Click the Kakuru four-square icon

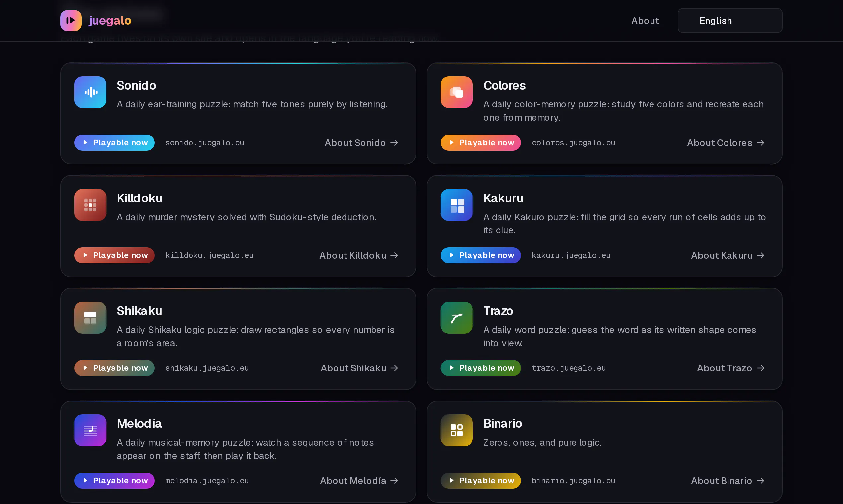click(x=456, y=205)
